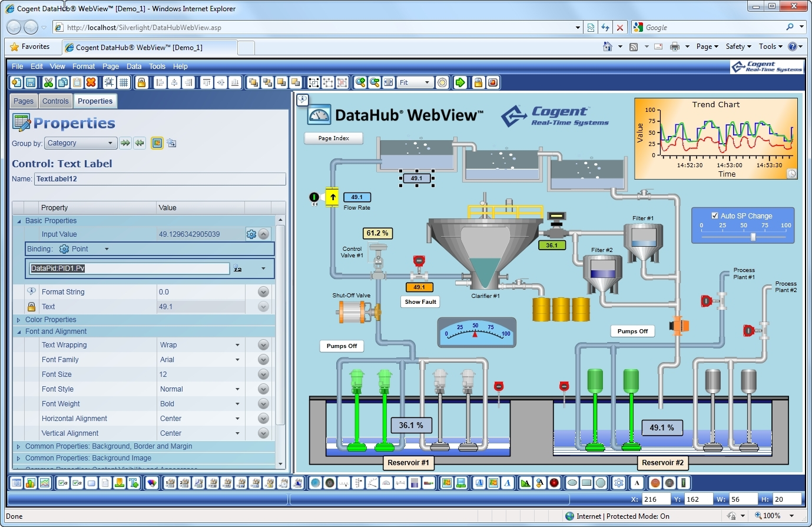
Task: Click the expand-all double arrow icon
Action: (x=125, y=143)
